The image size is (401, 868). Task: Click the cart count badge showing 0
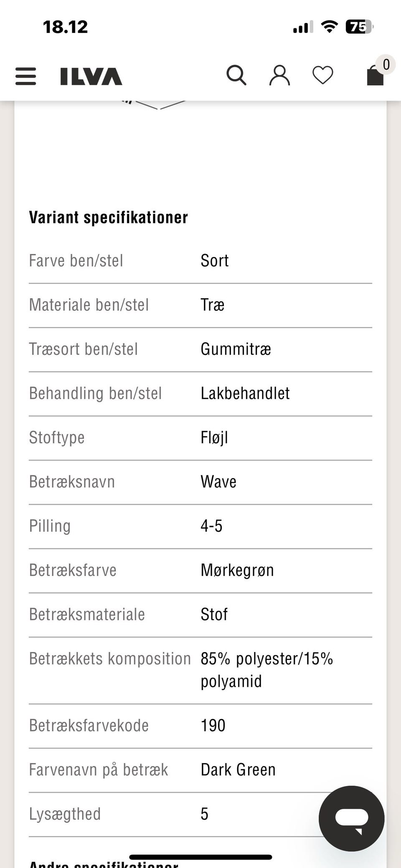pyautogui.click(x=386, y=64)
